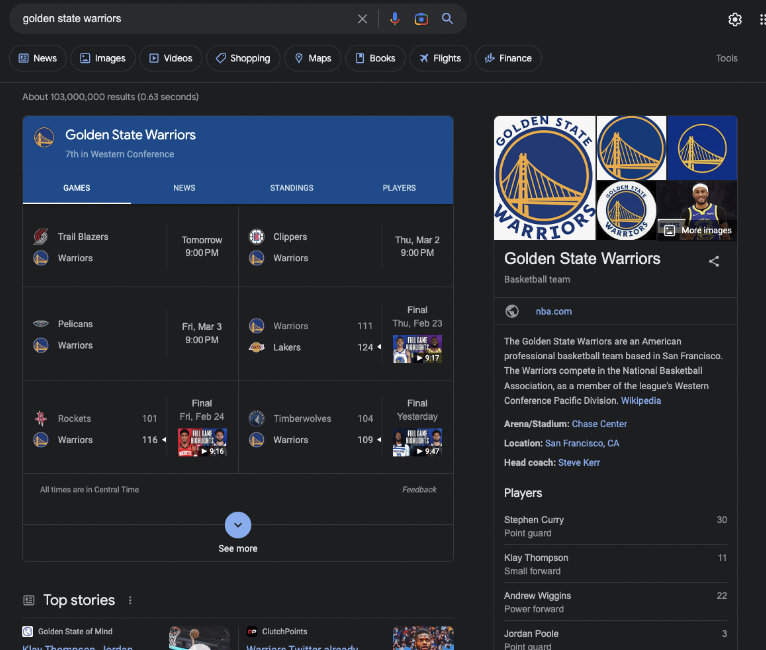Open the settings gear icon

735,20
